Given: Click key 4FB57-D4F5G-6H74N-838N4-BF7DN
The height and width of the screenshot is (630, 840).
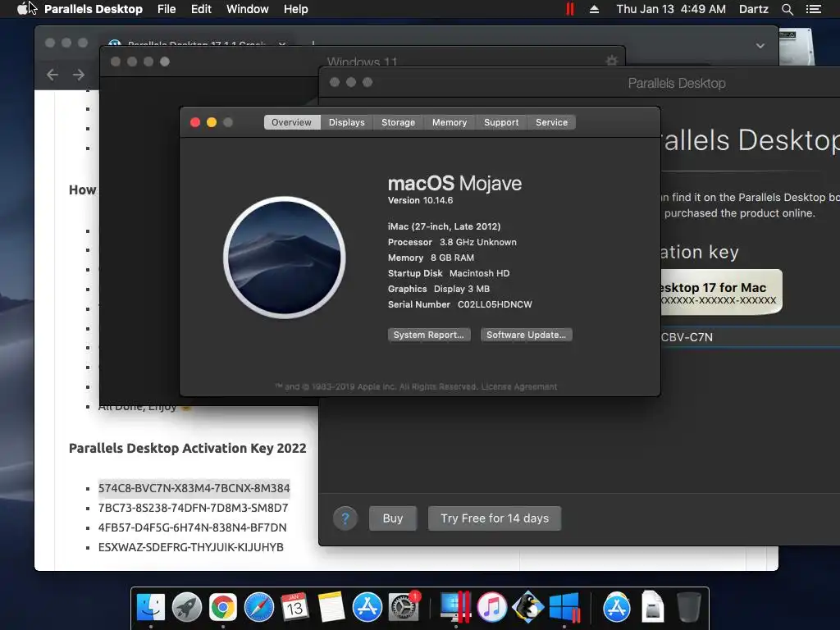Looking at the screenshot, I should tap(192, 527).
